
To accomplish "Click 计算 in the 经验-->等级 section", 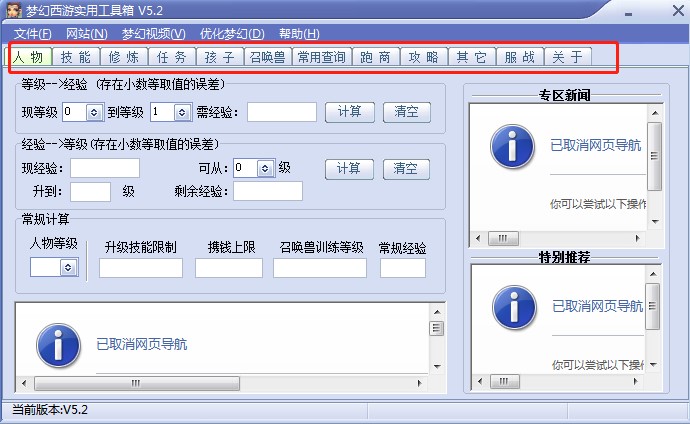I will 349,169.
